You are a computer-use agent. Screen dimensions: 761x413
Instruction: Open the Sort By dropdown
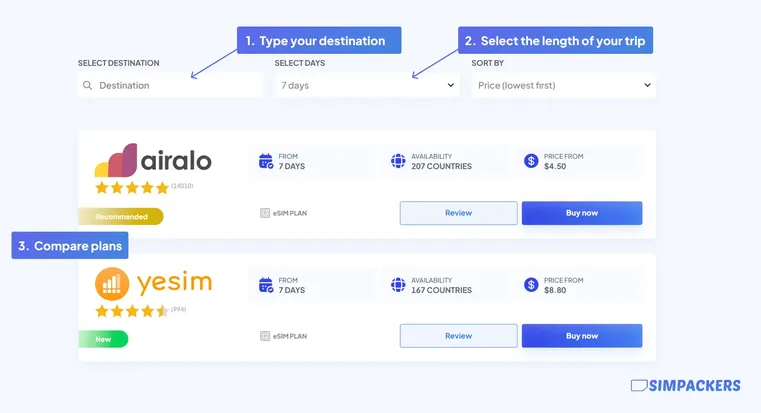(563, 85)
